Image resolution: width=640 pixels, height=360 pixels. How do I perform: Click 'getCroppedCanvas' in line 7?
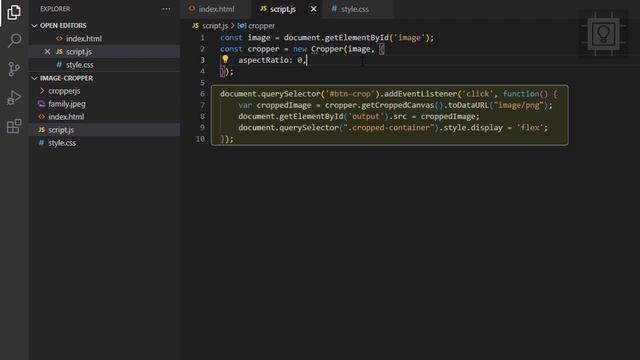[x=398, y=105]
